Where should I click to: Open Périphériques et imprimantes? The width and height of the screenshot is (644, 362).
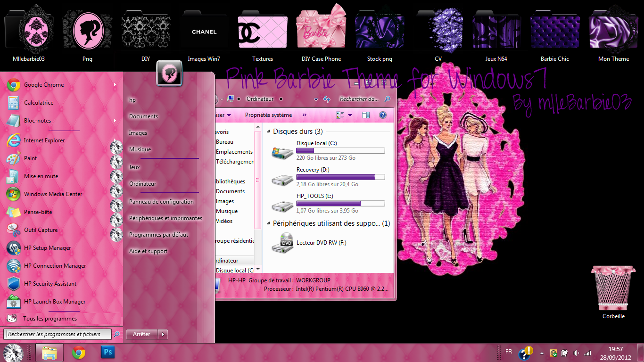165,218
